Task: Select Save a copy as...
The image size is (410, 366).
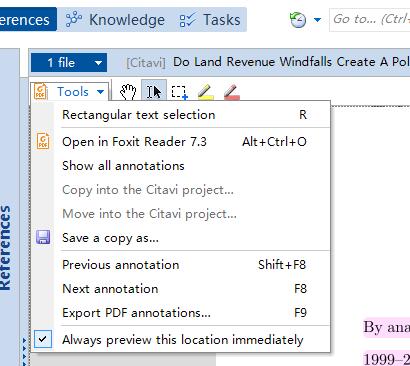Action: pos(181,238)
